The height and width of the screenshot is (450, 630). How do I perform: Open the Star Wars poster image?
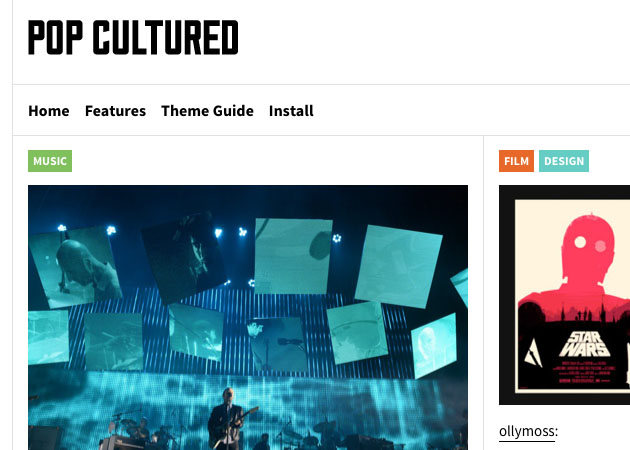(565, 295)
